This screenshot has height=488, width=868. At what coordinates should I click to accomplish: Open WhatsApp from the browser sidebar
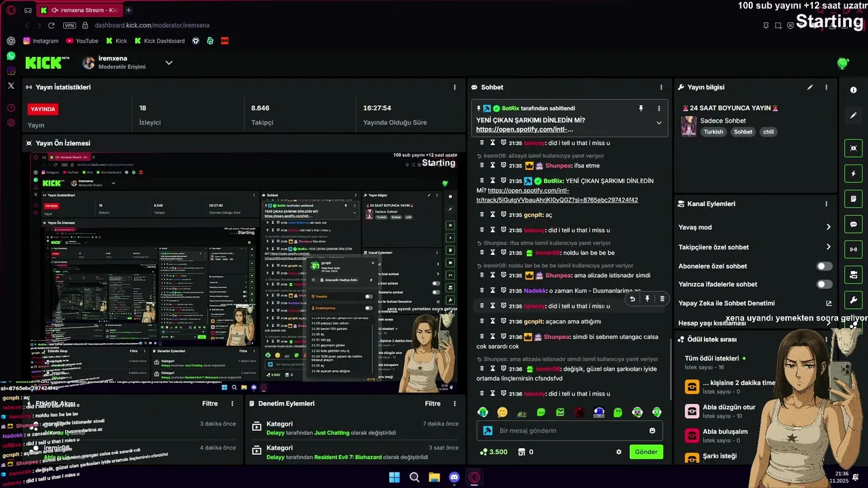pyautogui.click(x=11, y=56)
